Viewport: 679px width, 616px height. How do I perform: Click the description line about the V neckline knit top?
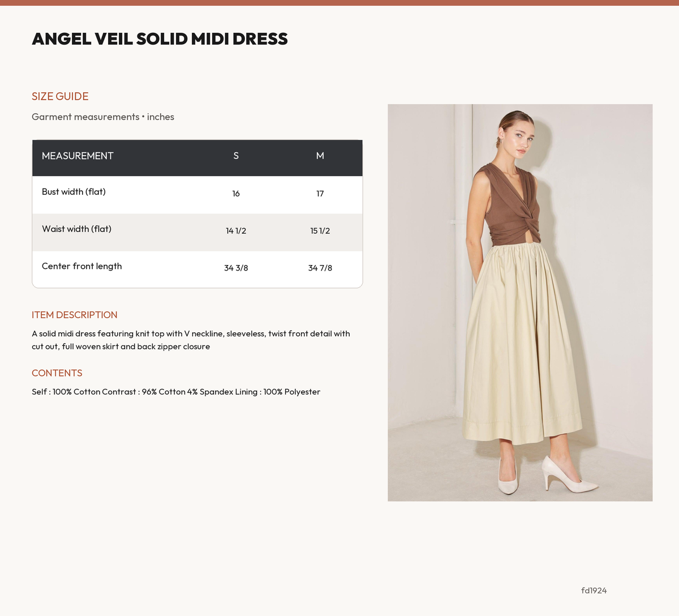(x=191, y=333)
